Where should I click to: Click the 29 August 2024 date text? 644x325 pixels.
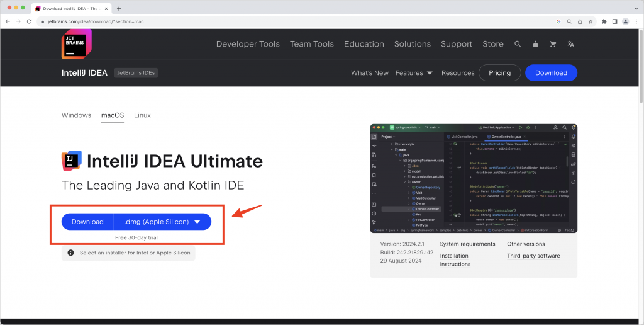(401, 261)
